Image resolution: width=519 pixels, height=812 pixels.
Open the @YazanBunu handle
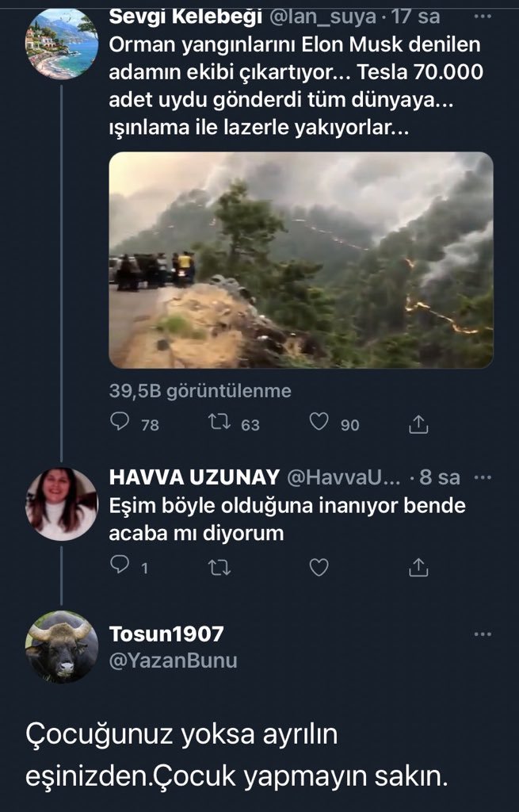click(x=173, y=661)
